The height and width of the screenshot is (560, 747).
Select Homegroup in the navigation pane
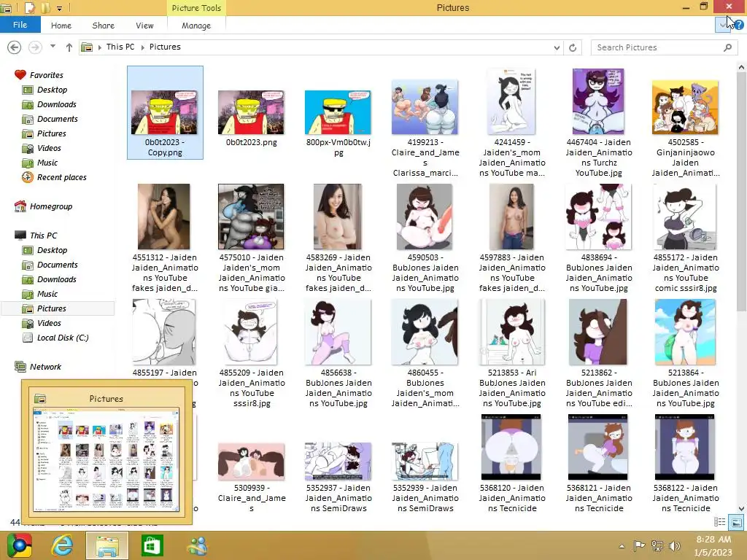(x=51, y=206)
